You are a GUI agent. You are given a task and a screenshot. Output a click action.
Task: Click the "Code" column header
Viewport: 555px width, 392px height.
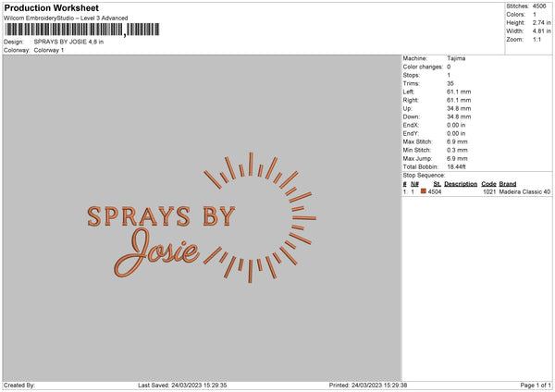tap(488, 183)
